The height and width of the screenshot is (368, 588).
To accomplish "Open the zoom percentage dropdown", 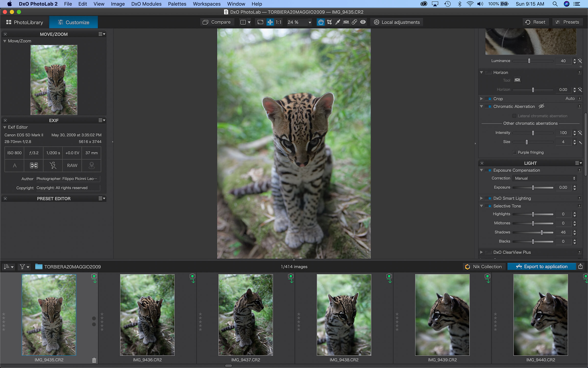I will pyautogui.click(x=310, y=22).
